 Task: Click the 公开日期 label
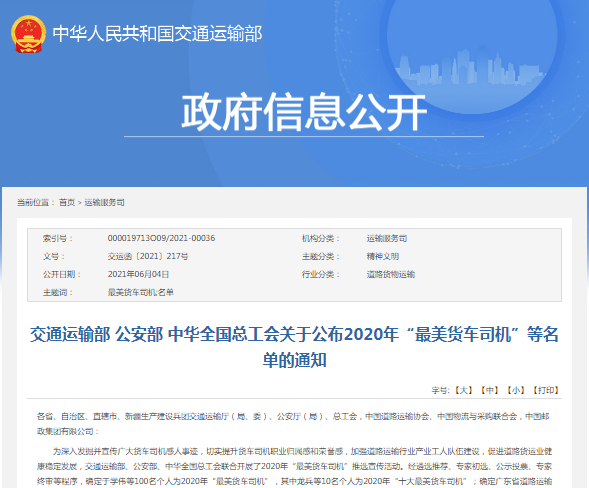[x=62, y=274]
